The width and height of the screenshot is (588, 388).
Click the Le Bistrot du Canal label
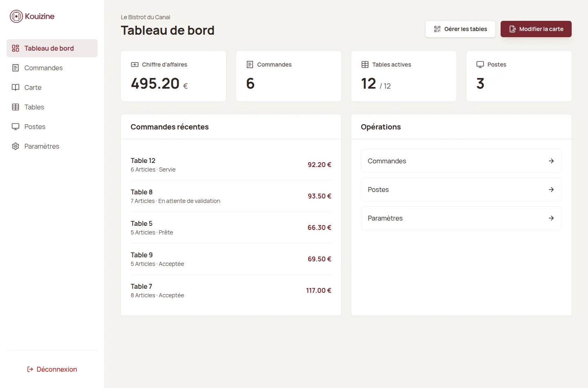(x=145, y=17)
